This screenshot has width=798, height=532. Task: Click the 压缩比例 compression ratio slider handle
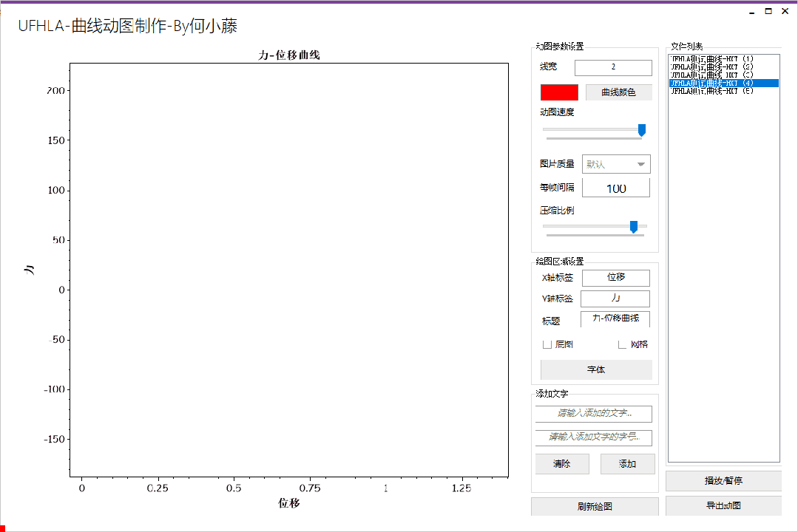(x=634, y=228)
